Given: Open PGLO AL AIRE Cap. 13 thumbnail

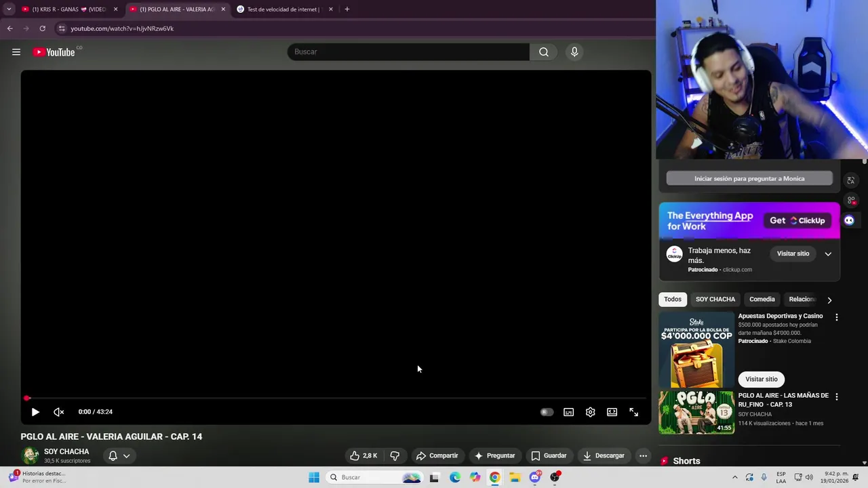Looking at the screenshot, I should coord(696,412).
